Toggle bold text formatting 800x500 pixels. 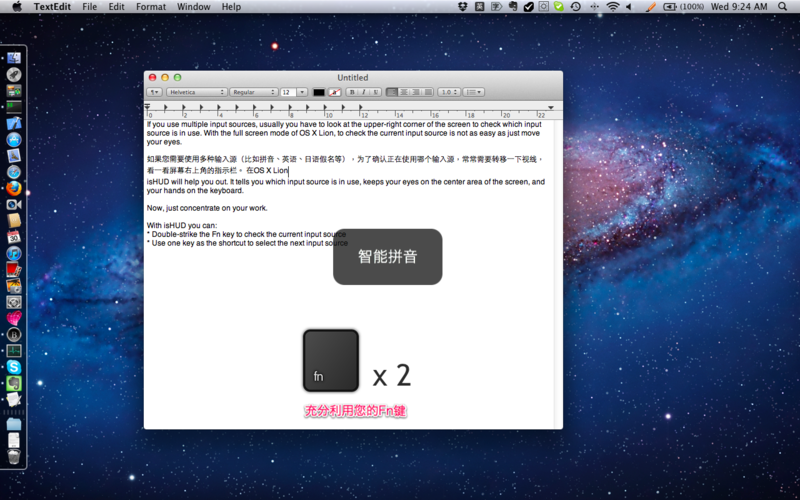point(352,92)
